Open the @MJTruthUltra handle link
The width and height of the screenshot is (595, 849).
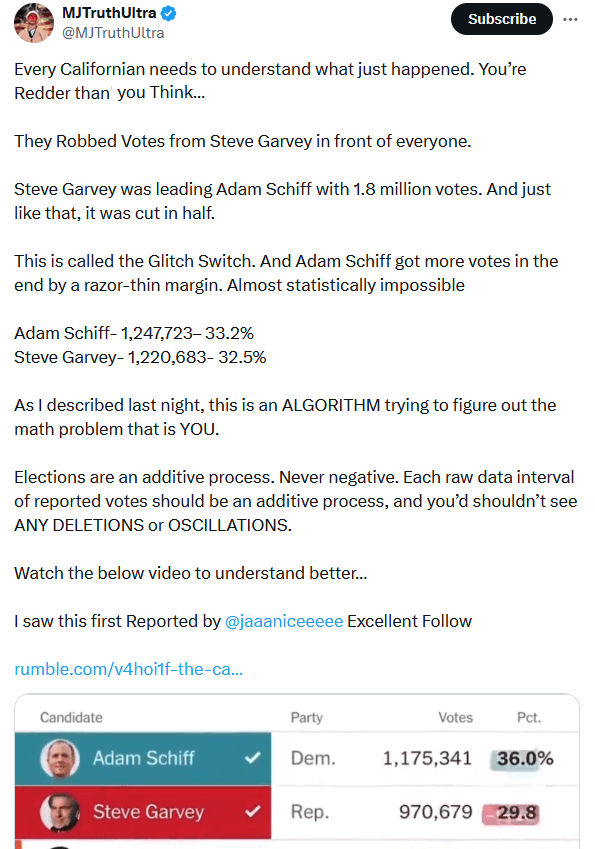[x=113, y=32]
